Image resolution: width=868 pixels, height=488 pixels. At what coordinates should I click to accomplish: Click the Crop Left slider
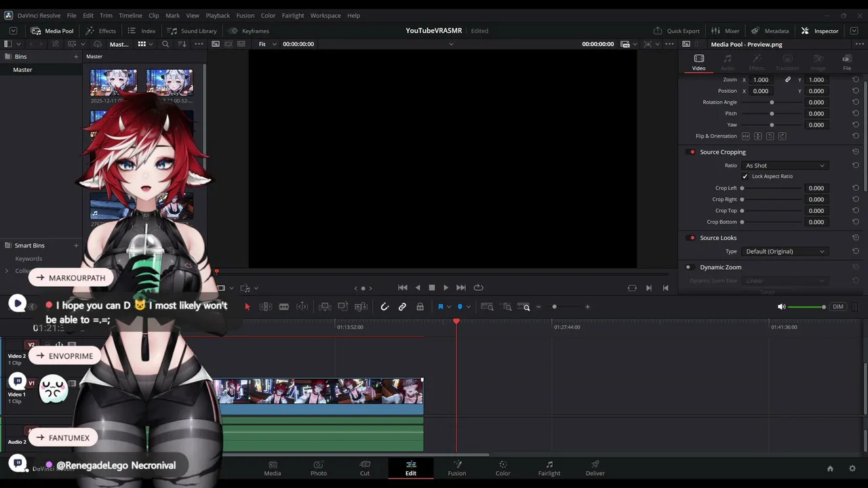pyautogui.click(x=772, y=188)
